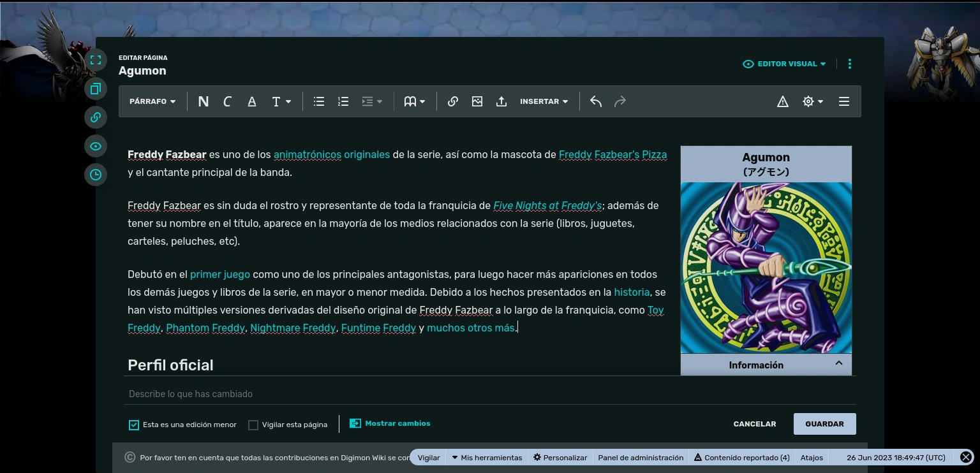980x473 pixels.
Task: Uncheck 'Esta es una edición menor'
Action: point(134,425)
